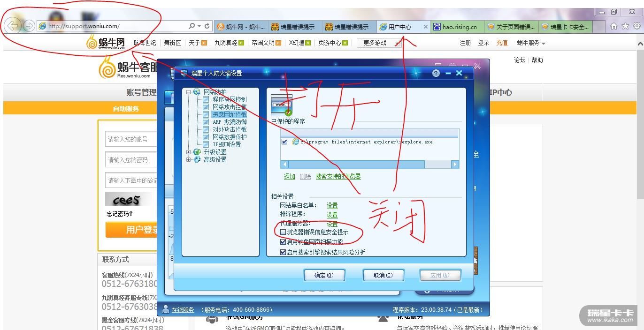Click the scrollbar right arrow in the programs list
The height and width of the screenshot is (330, 644).
[x=455, y=165]
